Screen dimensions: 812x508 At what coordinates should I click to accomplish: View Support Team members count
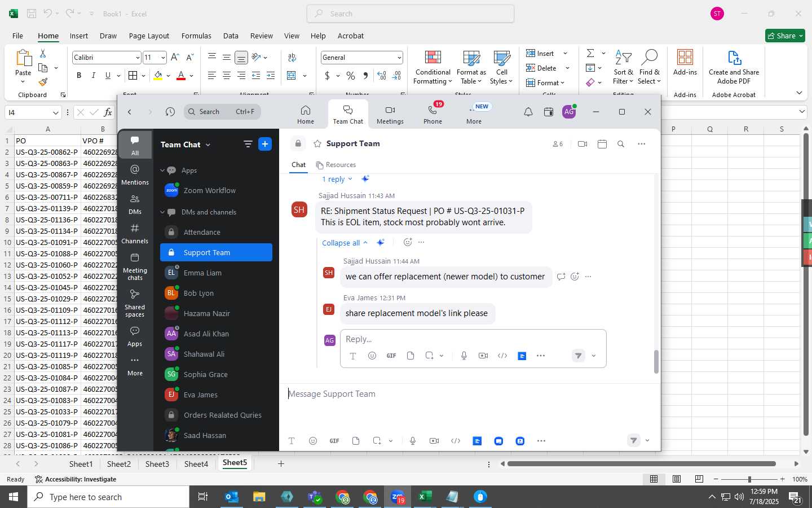point(558,144)
